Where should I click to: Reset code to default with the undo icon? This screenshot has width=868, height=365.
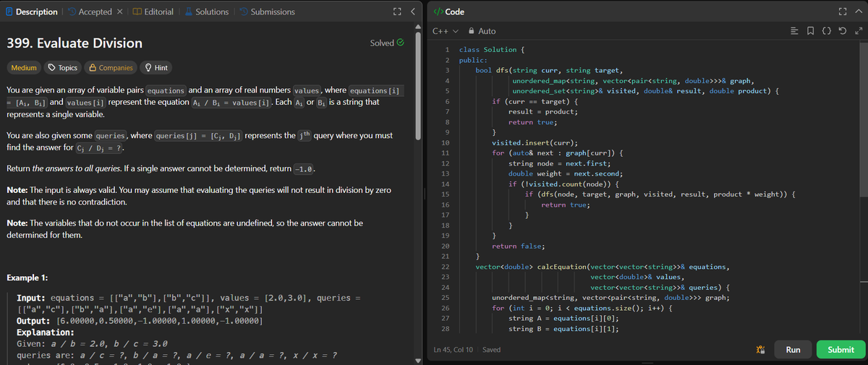pyautogui.click(x=843, y=31)
